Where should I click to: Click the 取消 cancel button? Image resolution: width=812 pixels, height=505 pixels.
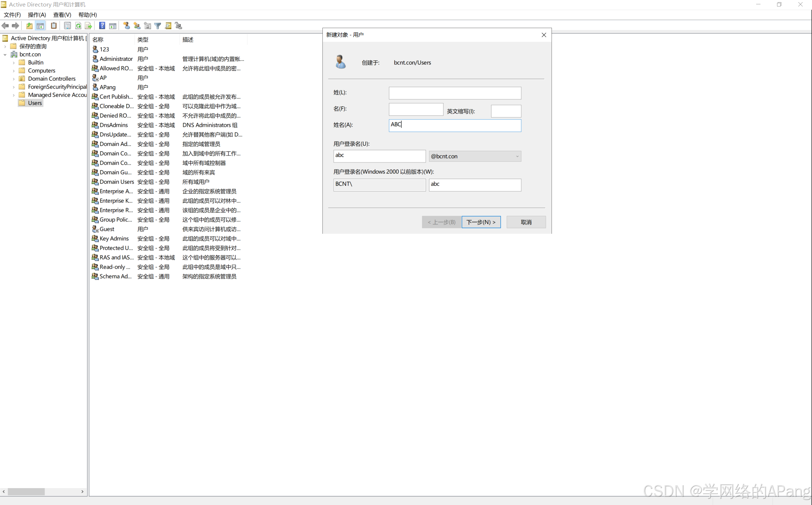[526, 222]
